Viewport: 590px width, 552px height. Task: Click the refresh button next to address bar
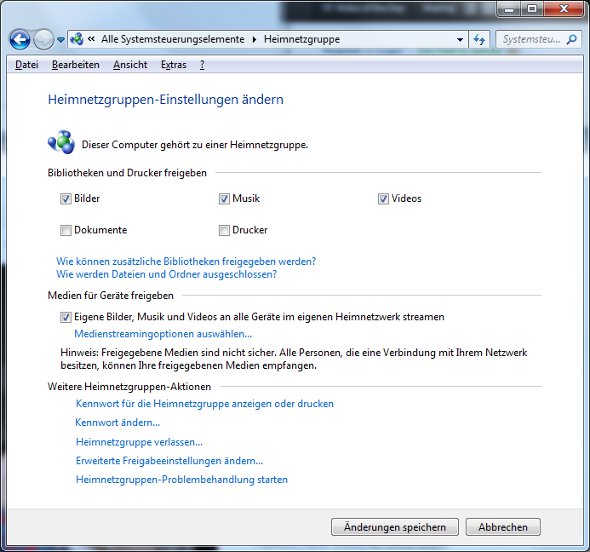479,39
